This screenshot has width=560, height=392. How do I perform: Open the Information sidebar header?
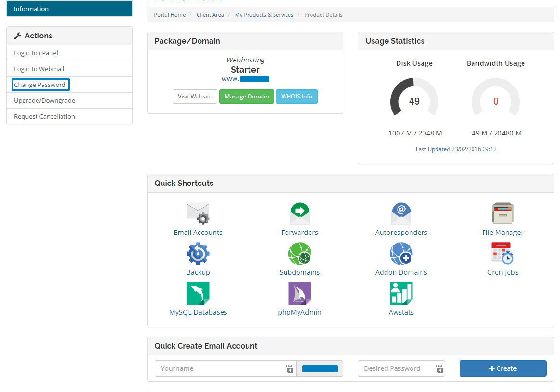[69, 9]
